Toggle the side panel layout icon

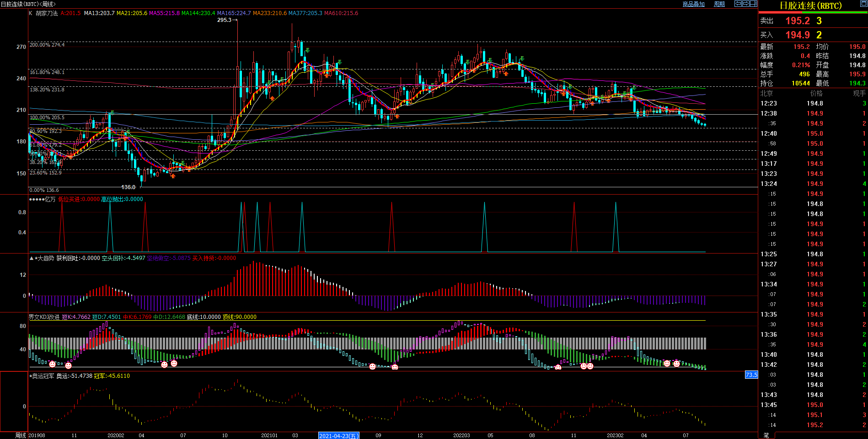[754, 4]
